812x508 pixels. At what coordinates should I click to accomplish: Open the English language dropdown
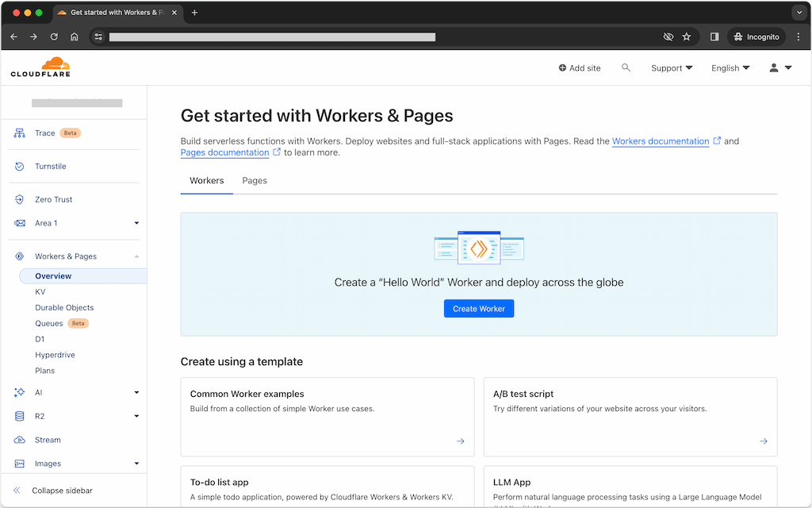tap(730, 68)
